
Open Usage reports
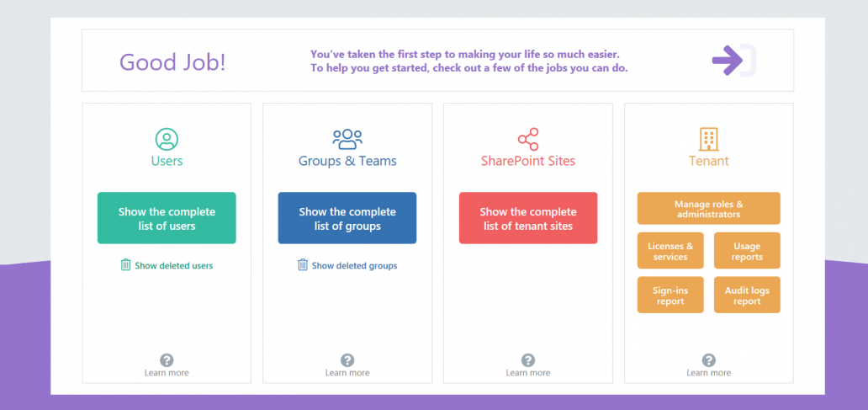tap(748, 251)
